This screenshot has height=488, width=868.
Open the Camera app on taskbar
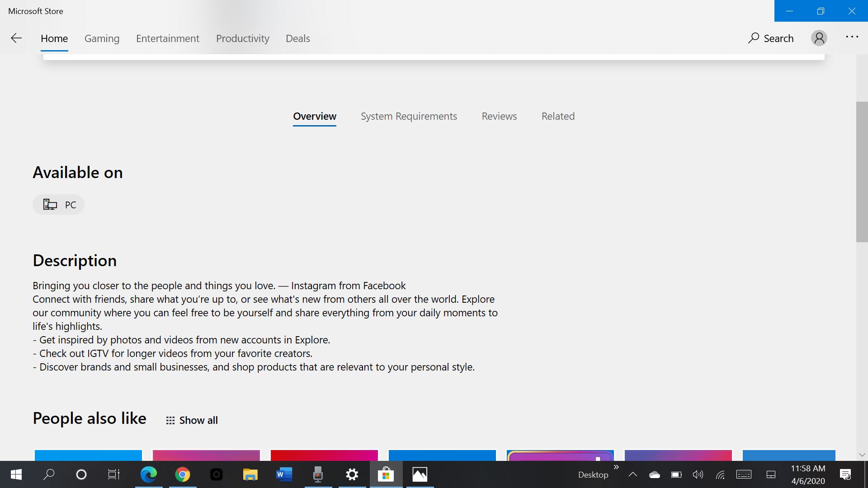(x=217, y=474)
